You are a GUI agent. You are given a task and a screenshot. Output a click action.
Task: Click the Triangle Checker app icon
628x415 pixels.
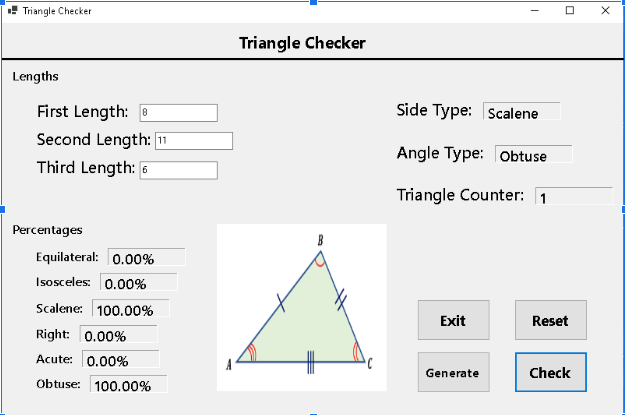[12, 10]
